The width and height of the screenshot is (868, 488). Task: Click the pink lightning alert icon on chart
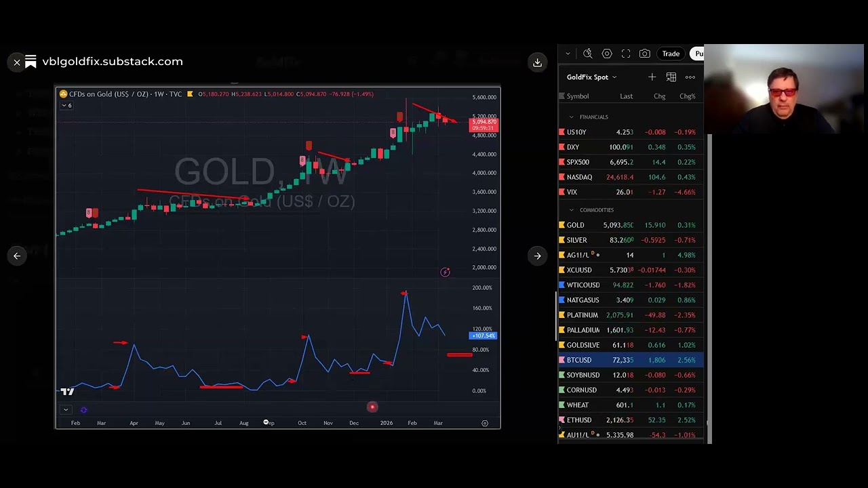(x=445, y=272)
